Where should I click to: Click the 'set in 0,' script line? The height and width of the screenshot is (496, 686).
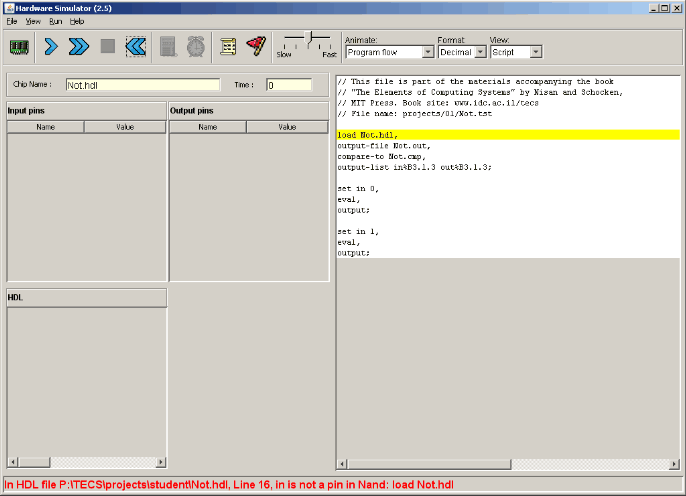click(x=358, y=188)
